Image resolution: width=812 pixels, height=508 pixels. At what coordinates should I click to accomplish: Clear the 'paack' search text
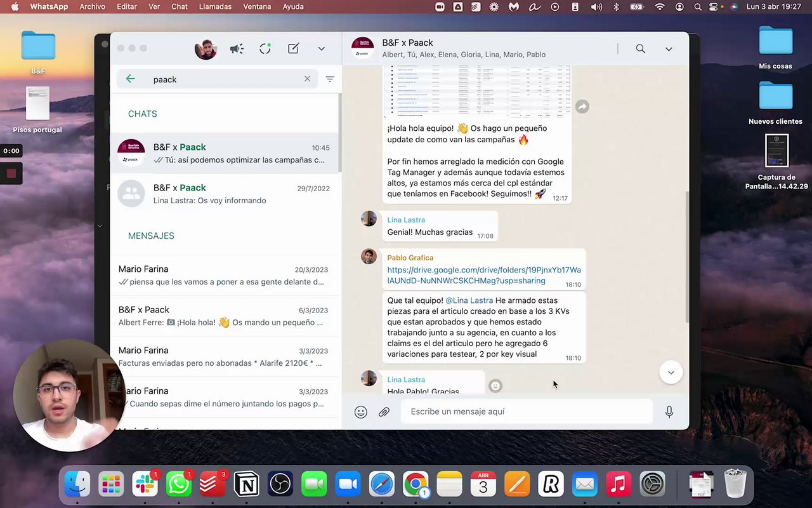pyautogui.click(x=307, y=79)
